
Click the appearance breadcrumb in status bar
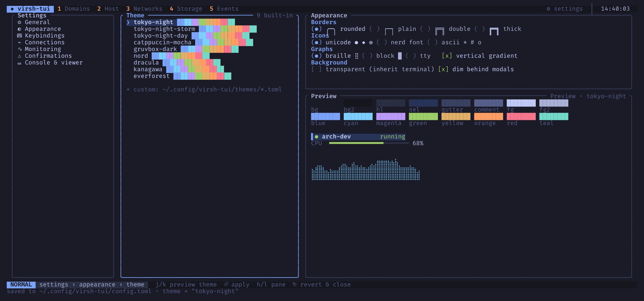pos(97,285)
